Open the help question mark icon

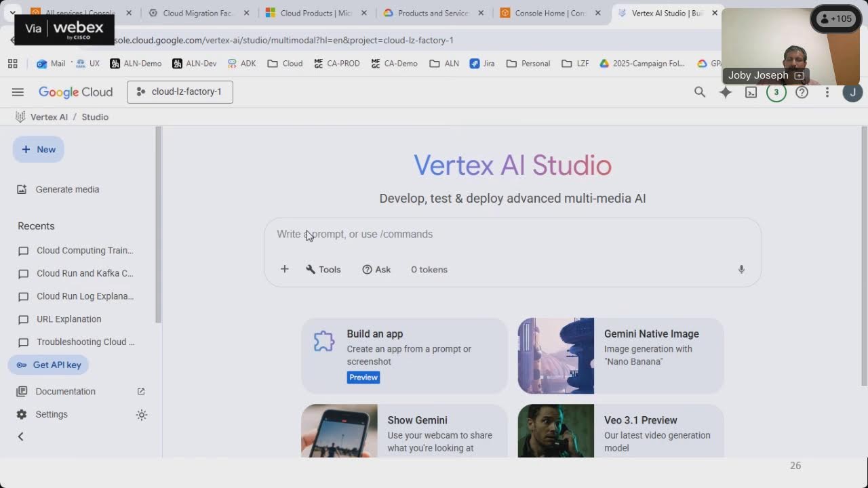pos(802,92)
